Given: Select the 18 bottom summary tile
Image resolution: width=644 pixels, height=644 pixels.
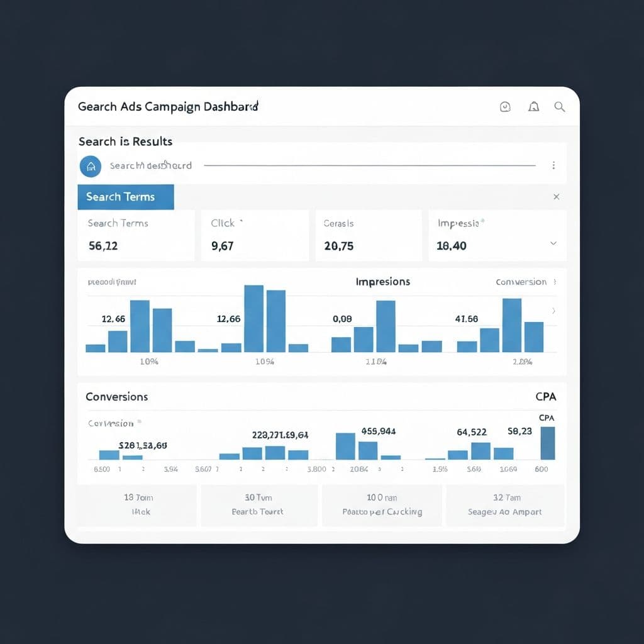Looking at the screenshot, I should click(x=137, y=504).
